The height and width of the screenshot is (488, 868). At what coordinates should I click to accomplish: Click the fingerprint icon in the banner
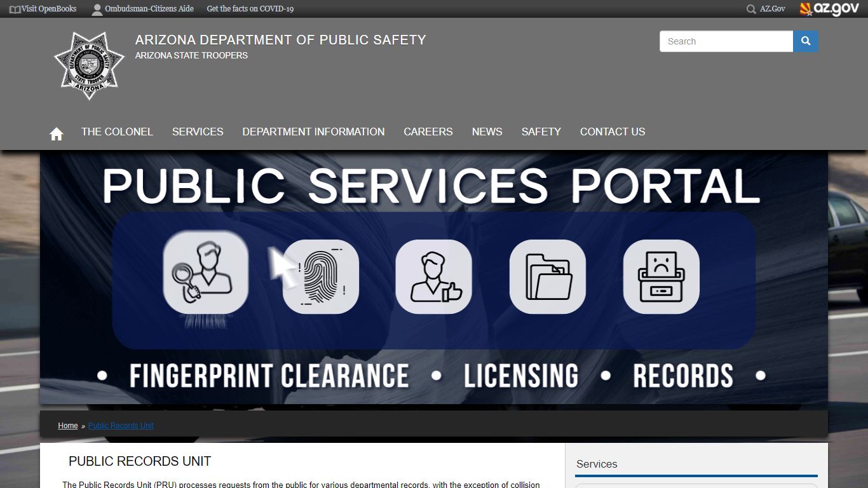321,276
